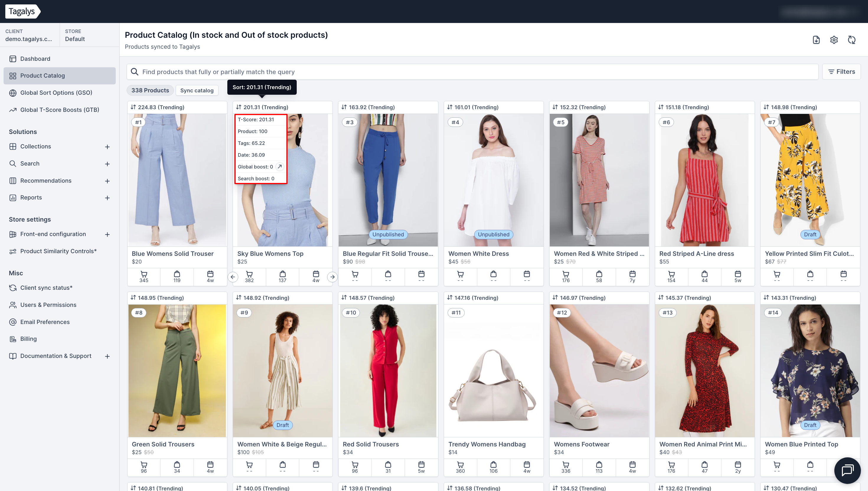This screenshot has width=868, height=491.
Task: Click the Filters button
Action: [841, 71]
